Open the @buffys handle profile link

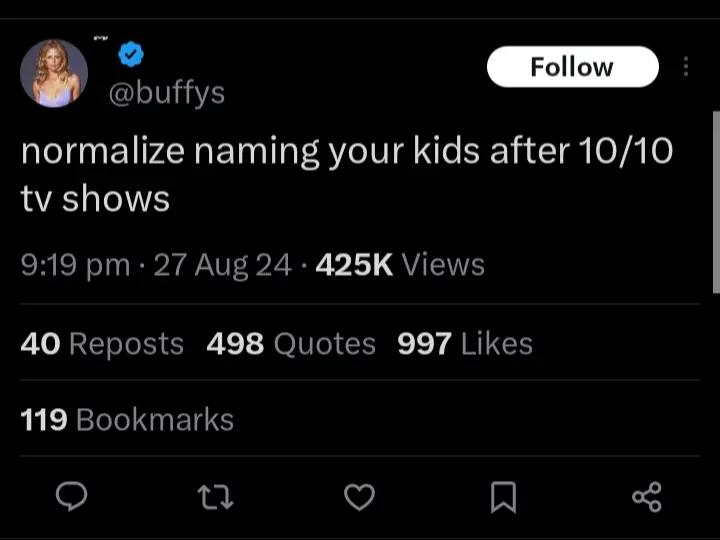pos(167,93)
